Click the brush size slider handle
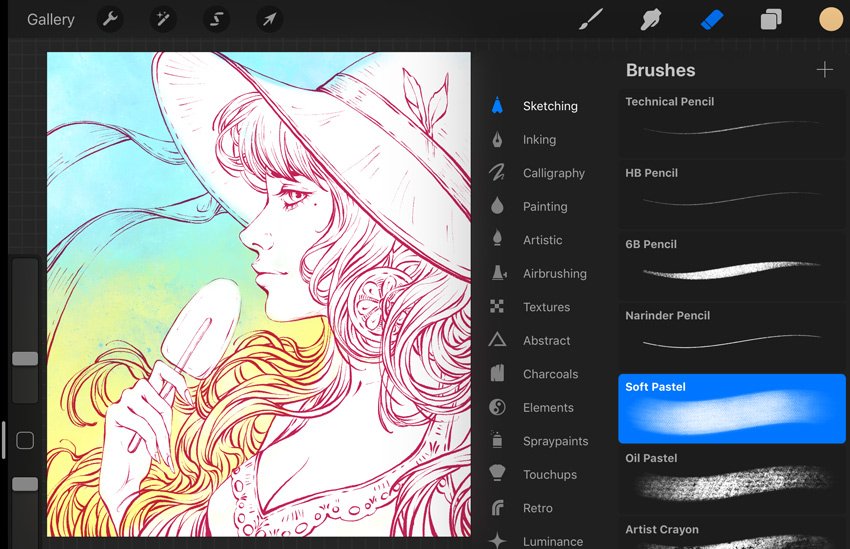The height and width of the screenshot is (549, 850). pos(25,358)
